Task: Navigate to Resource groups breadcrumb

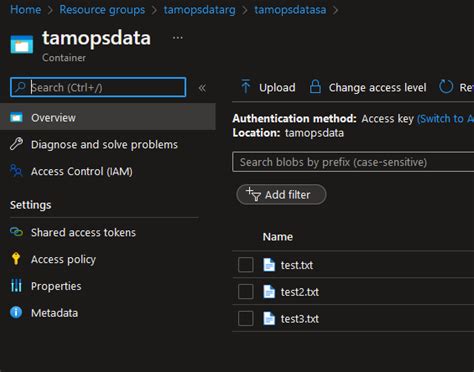Action: point(102,9)
